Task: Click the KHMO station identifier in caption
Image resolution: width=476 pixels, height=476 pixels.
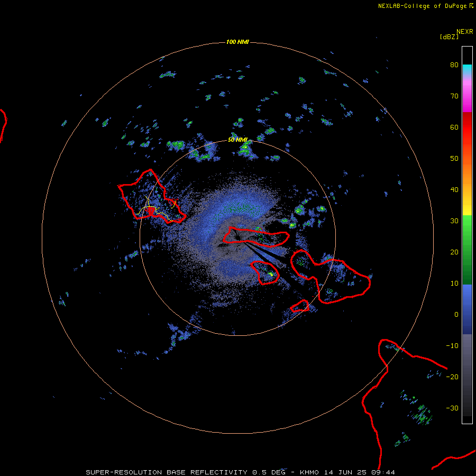Action: click(x=309, y=472)
